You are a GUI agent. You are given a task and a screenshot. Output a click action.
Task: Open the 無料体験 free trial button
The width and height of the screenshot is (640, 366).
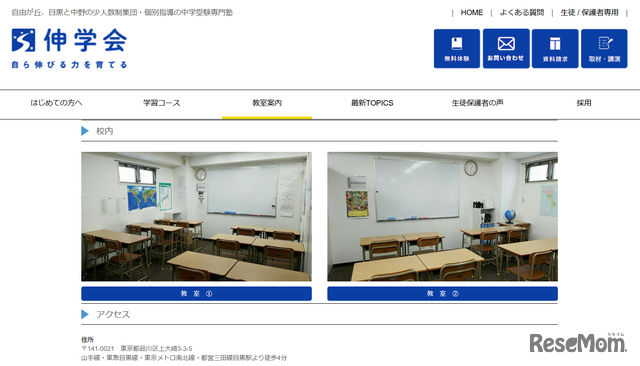pyautogui.click(x=457, y=49)
